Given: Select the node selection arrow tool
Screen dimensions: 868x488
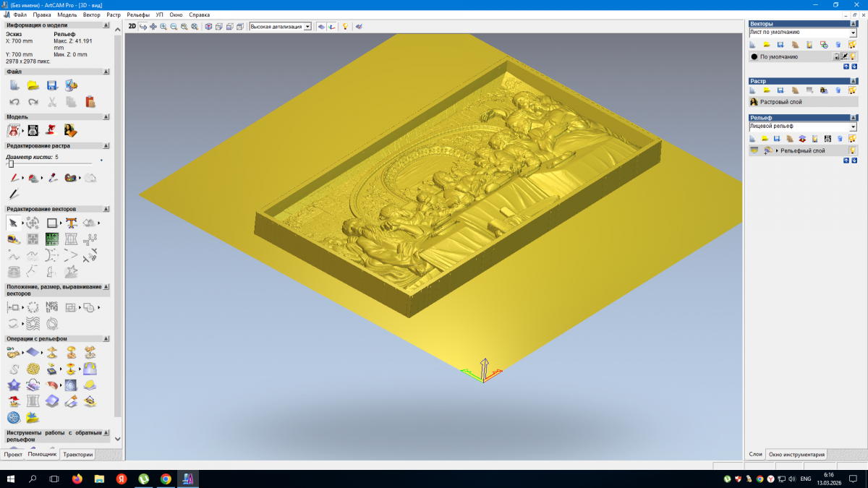Looking at the screenshot, I should [x=13, y=223].
